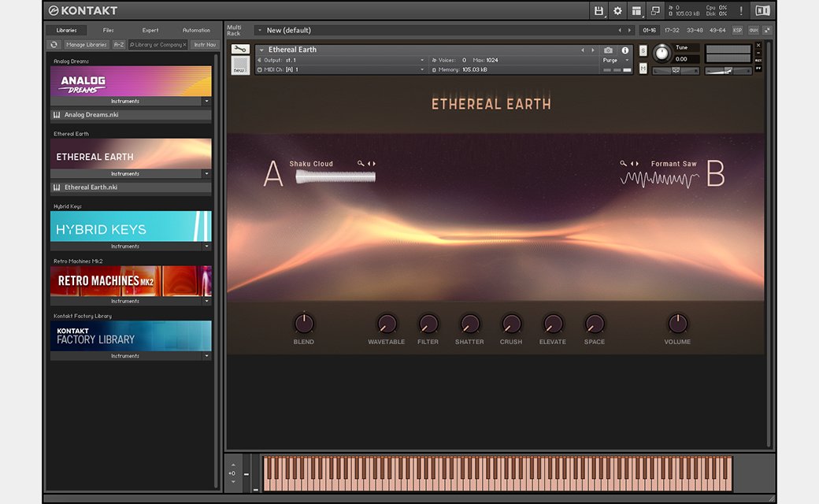This screenshot has width=819, height=504.
Task: Open the Purge dropdown menu
Action: pos(617,60)
